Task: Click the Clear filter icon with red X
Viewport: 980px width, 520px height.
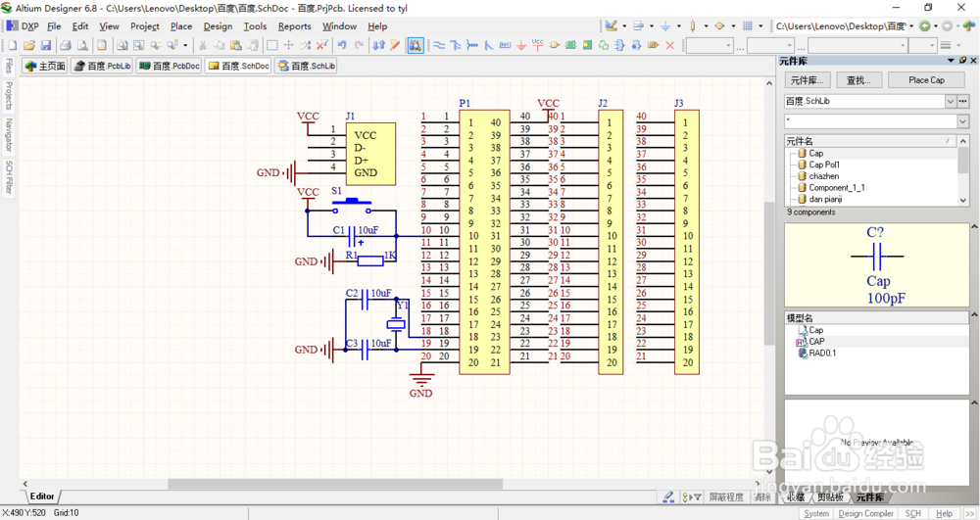Action: click(321, 45)
